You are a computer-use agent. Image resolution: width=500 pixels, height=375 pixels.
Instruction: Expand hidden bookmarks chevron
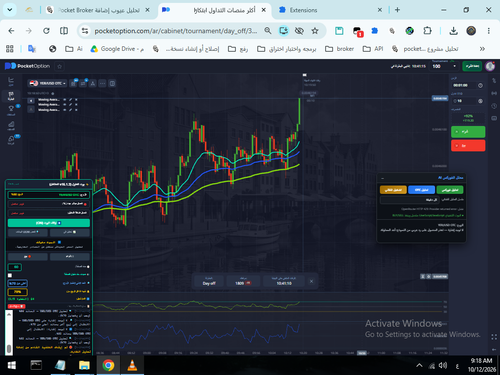point(482,49)
